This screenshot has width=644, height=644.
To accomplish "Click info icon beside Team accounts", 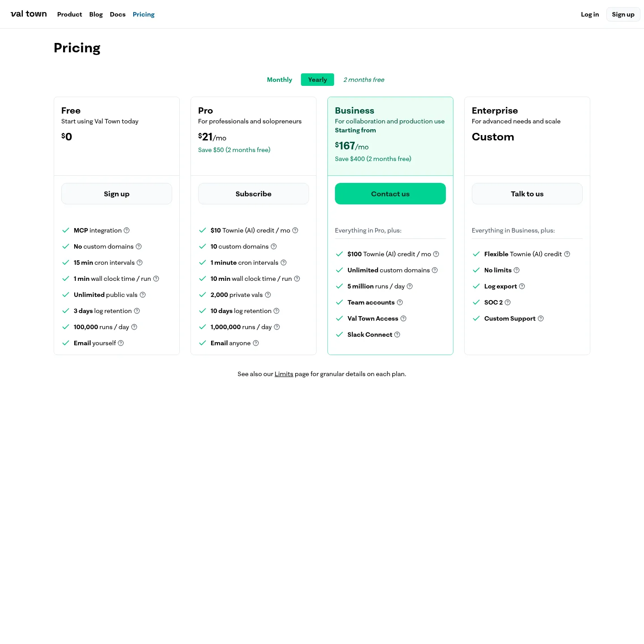I will click(x=400, y=302).
